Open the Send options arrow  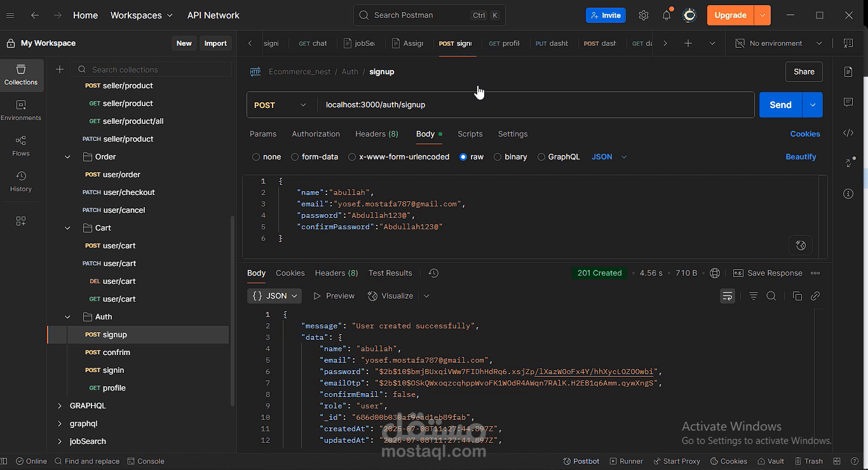(x=813, y=105)
